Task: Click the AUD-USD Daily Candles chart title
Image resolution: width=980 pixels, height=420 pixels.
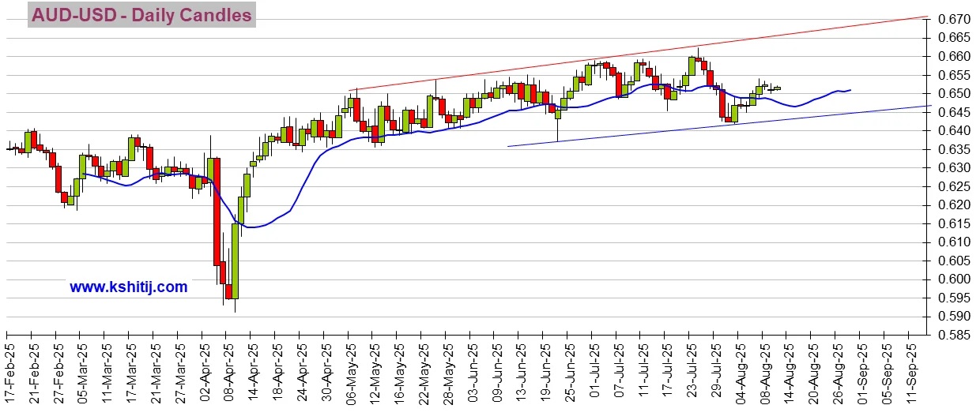Action: tap(141, 15)
